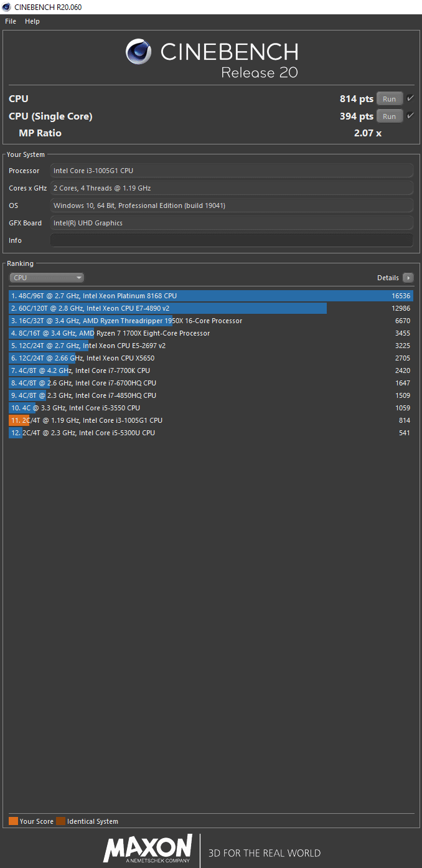Viewport: 422px width, 868px height.
Task: Click the Cinebench sphere logo
Action: tap(139, 52)
